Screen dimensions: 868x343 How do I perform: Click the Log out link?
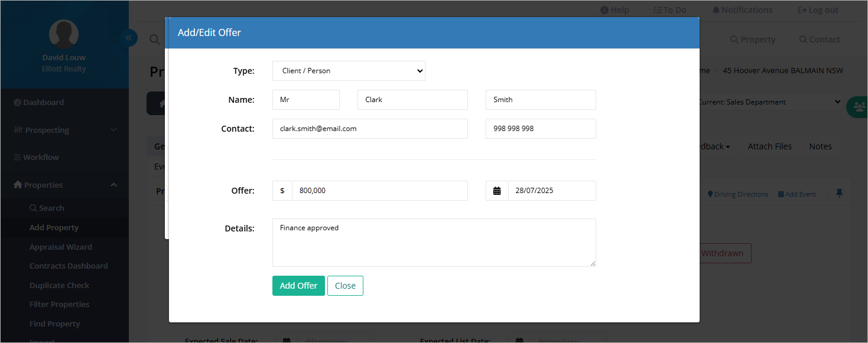point(818,10)
